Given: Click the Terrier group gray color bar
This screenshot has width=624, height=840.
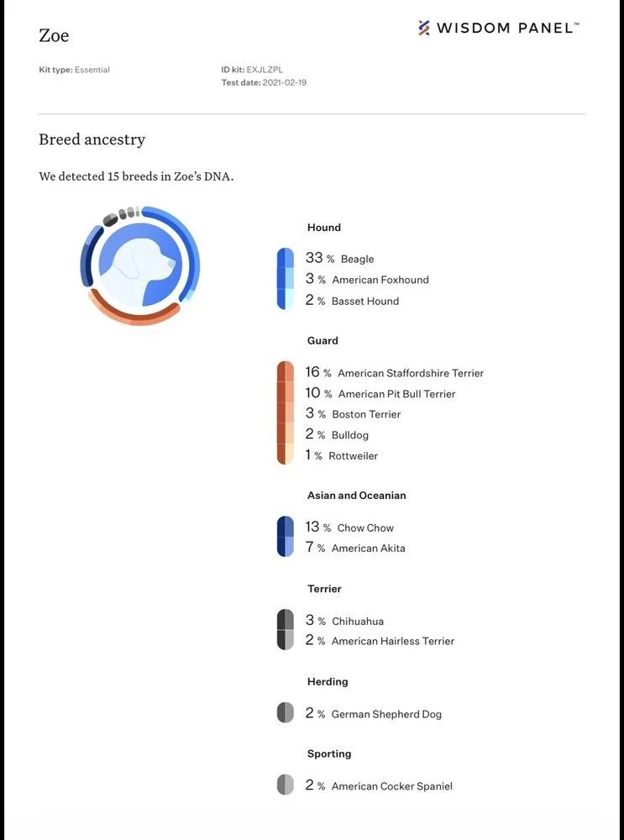Looking at the screenshot, I should tap(286, 630).
